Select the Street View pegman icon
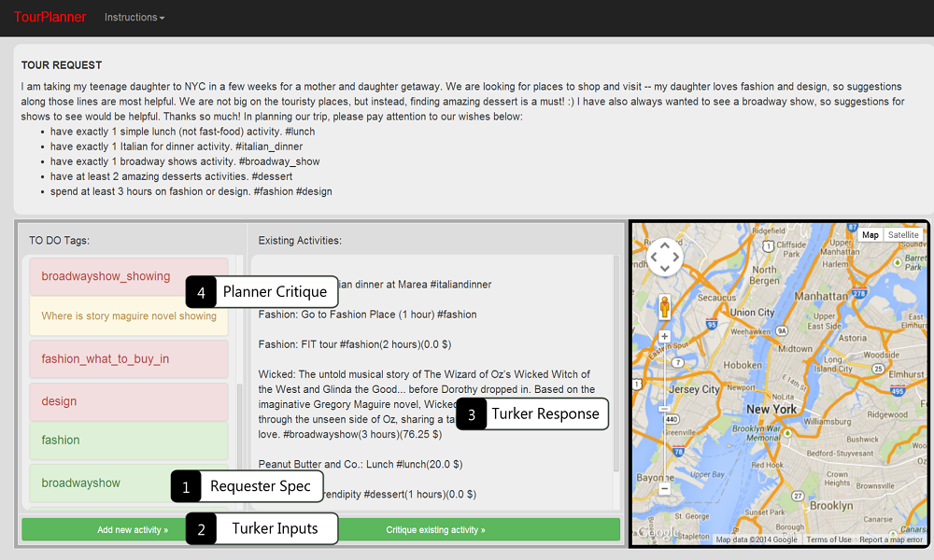Viewport: 934px width, 560px height. click(x=665, y=307)
